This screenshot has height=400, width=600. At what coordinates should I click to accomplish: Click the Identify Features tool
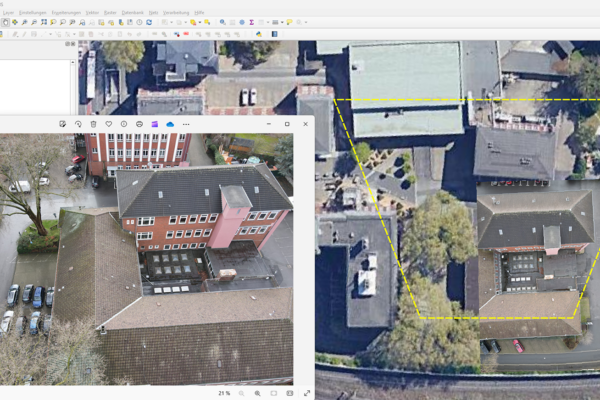[x=222, y=22]
